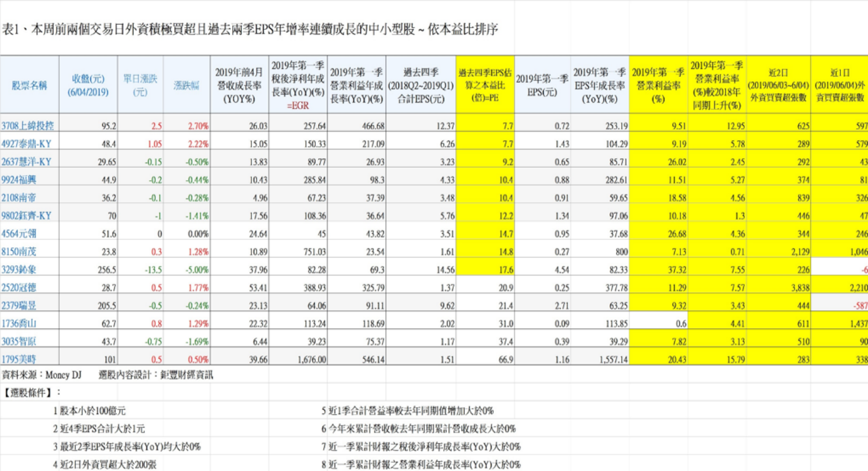This screenshot has width=868, height=471.
Task: Click the 股票名稱 column header
Action: (29, 85)
